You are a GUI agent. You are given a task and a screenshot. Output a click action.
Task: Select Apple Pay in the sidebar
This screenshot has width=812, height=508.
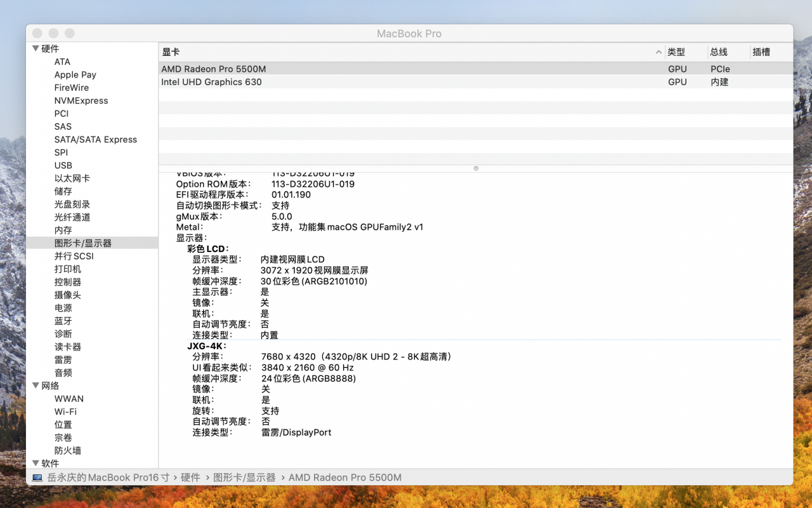[75, 74]
